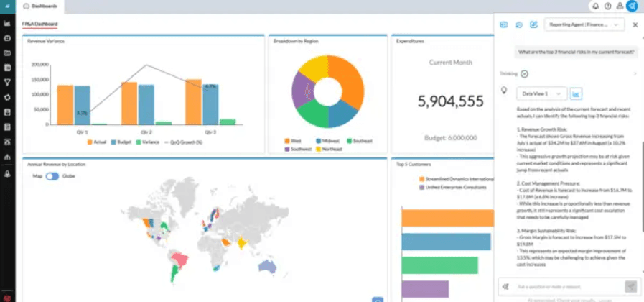Click the calculator icon in left sidebar
Viewport: 644px width, 302px height.
click(x=7, y=127)
